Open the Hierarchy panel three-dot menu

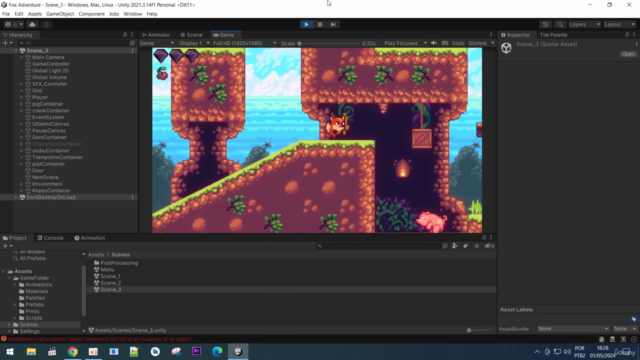click(132, 35)
